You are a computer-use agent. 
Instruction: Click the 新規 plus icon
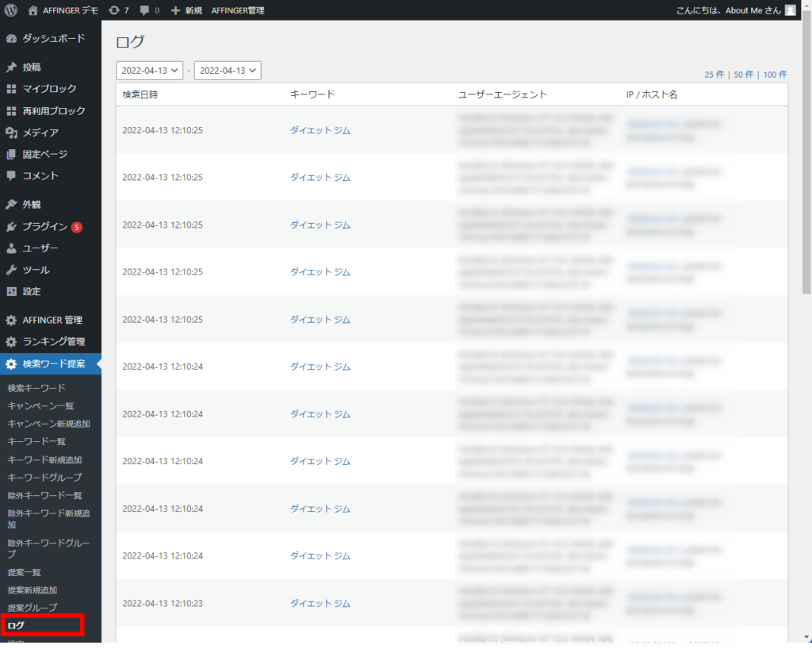pyautogui.click(x=176, y=10)
